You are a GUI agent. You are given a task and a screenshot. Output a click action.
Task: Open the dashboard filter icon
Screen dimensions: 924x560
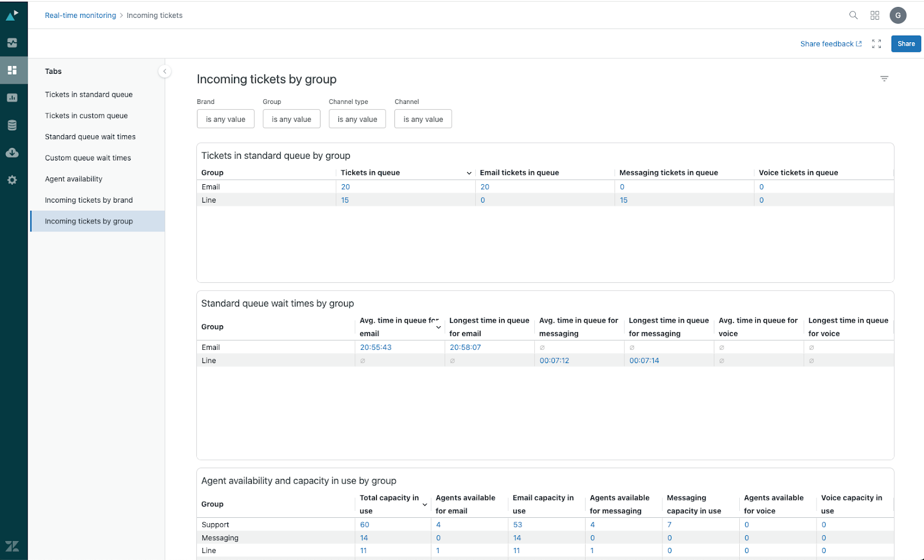pyautogui.click(x=884, y=79)
